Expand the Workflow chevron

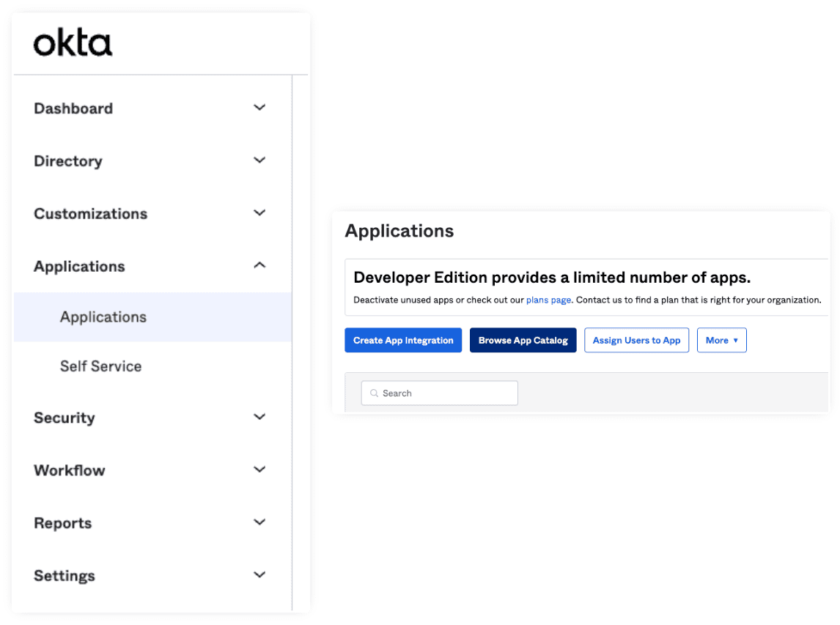259,470
